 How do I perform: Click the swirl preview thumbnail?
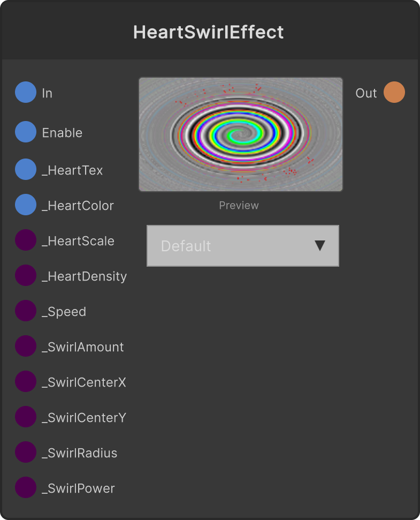(241, 134)
